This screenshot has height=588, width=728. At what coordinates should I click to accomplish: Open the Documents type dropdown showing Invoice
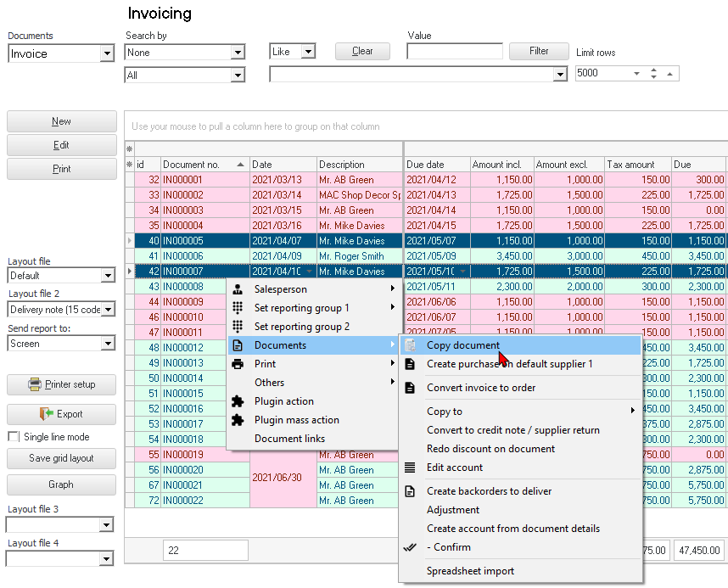pyautogui.click(x=107, y=53)
